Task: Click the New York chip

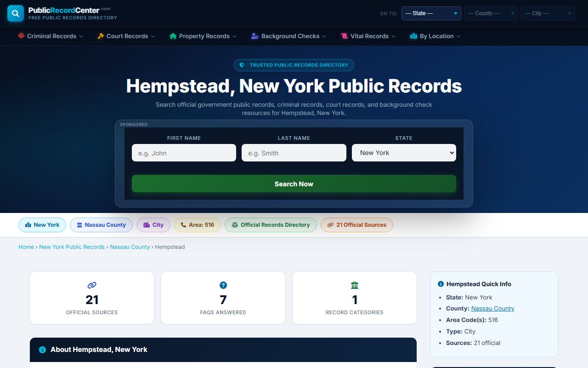Action: [x=42, y=225]
